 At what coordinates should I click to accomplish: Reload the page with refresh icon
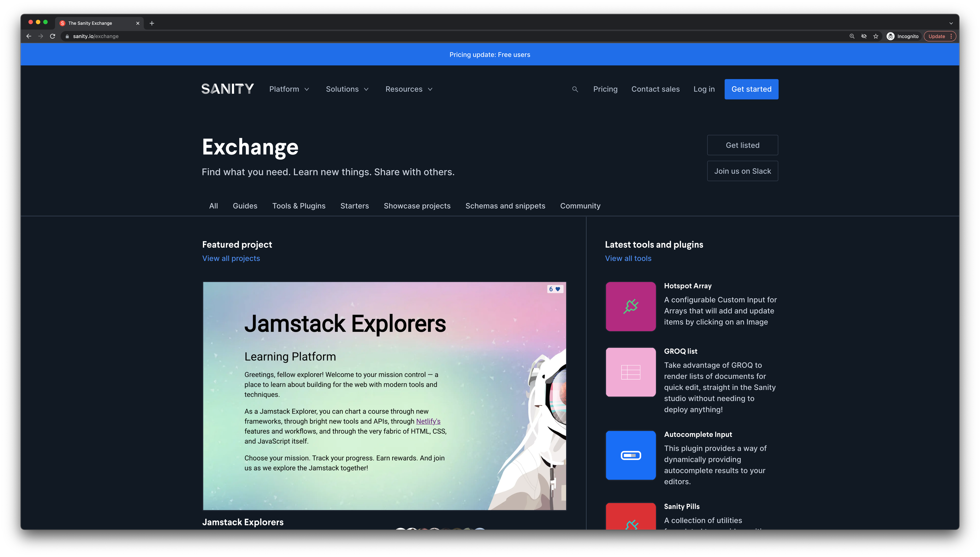coord(53,36)
